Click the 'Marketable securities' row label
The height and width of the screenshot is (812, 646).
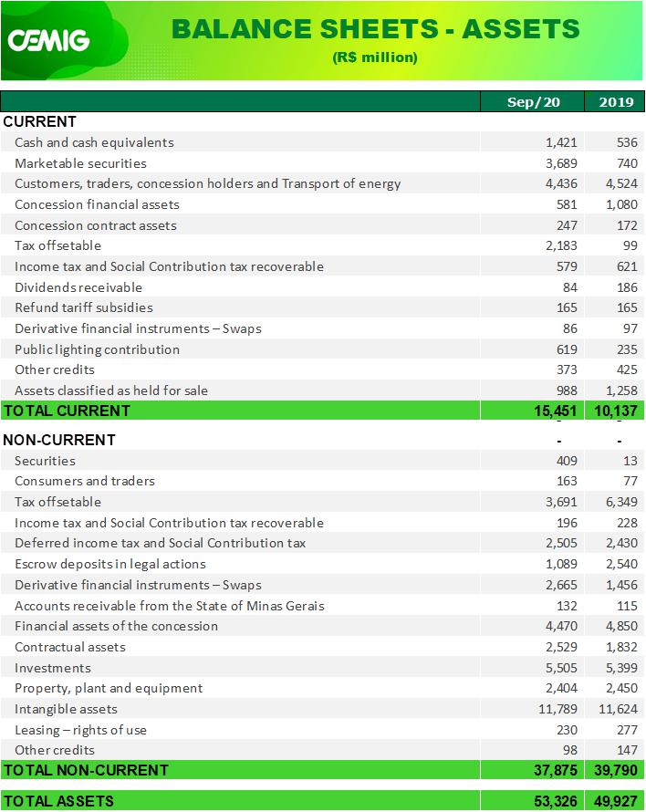81,163
